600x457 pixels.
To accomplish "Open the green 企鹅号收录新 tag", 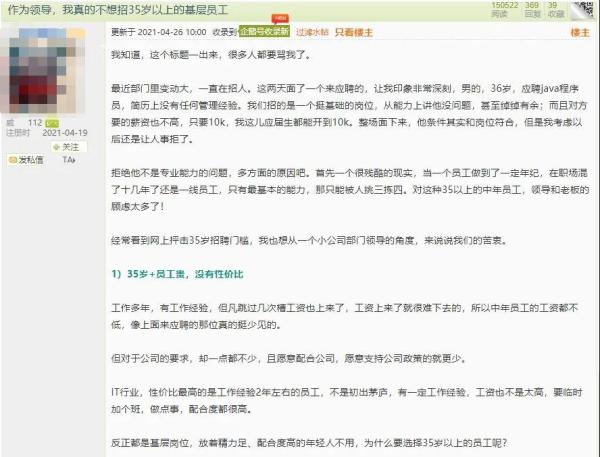I will click(x=264, y=31).
